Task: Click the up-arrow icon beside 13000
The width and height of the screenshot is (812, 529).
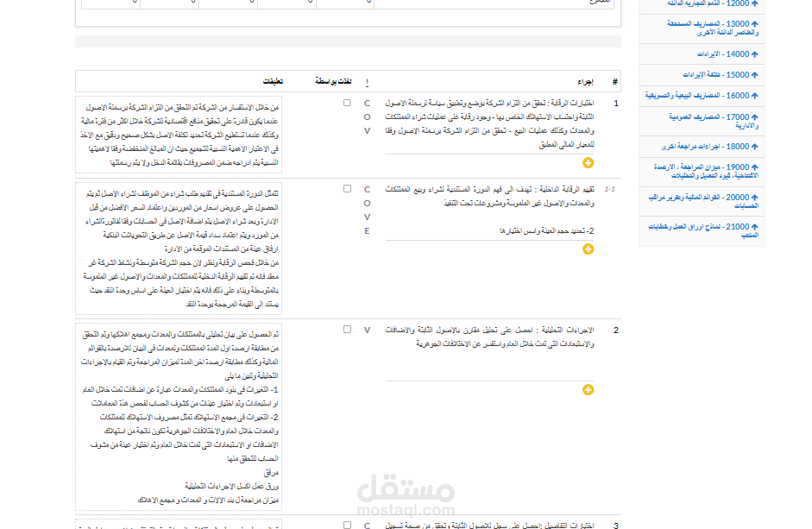Action: (754, 24)
